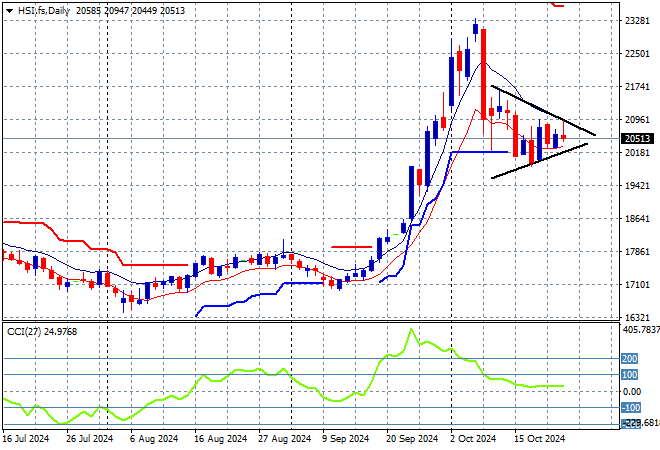
Task: Select the price axis label 17861
Action: 637,252
